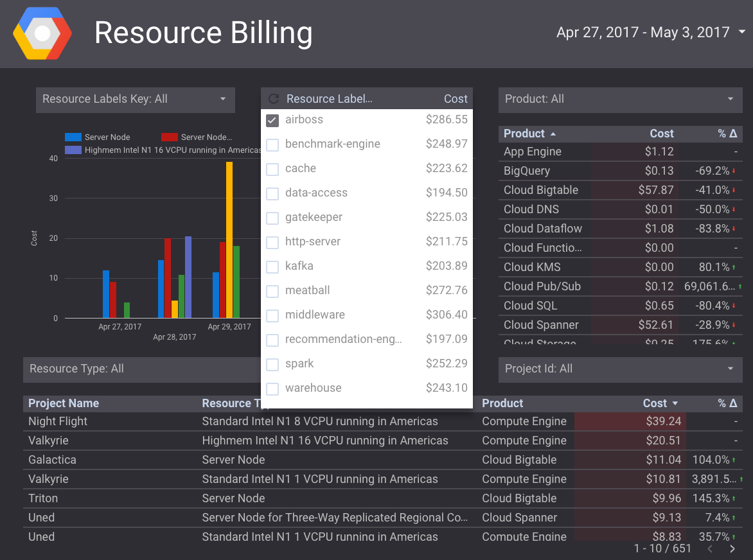Click the $306.40 middleware cost value
This screenshot has width=753, height=560.
point(446,315)
